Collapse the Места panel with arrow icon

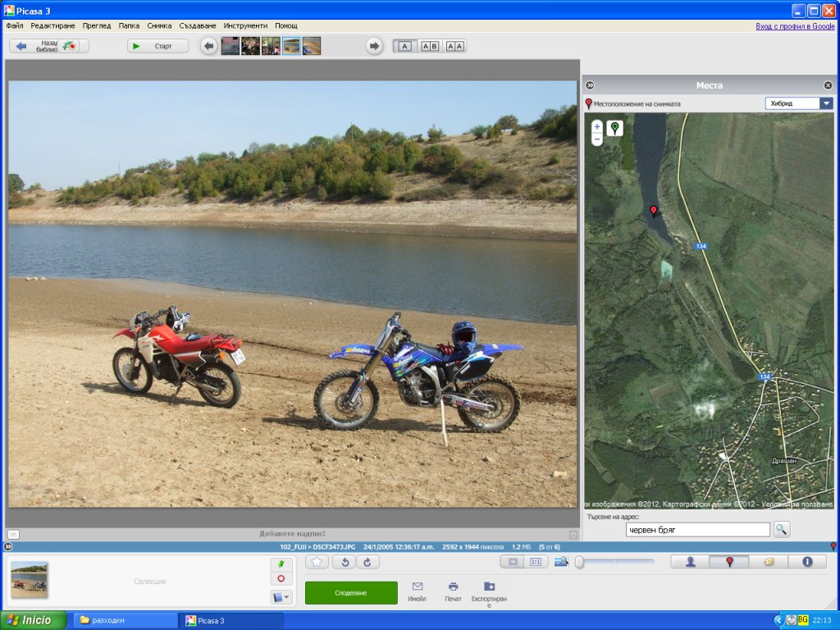(590, 85)
